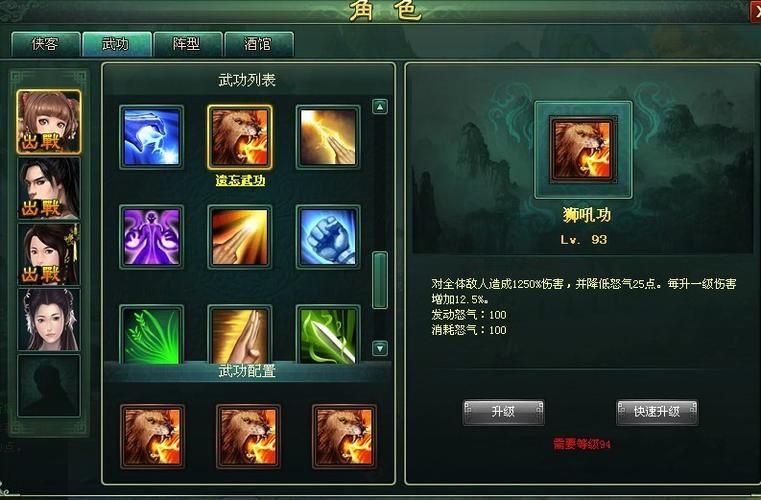Click the 快速升级 quick upgrade button
This screenshot has height=500, width=761.
(657, 412)
